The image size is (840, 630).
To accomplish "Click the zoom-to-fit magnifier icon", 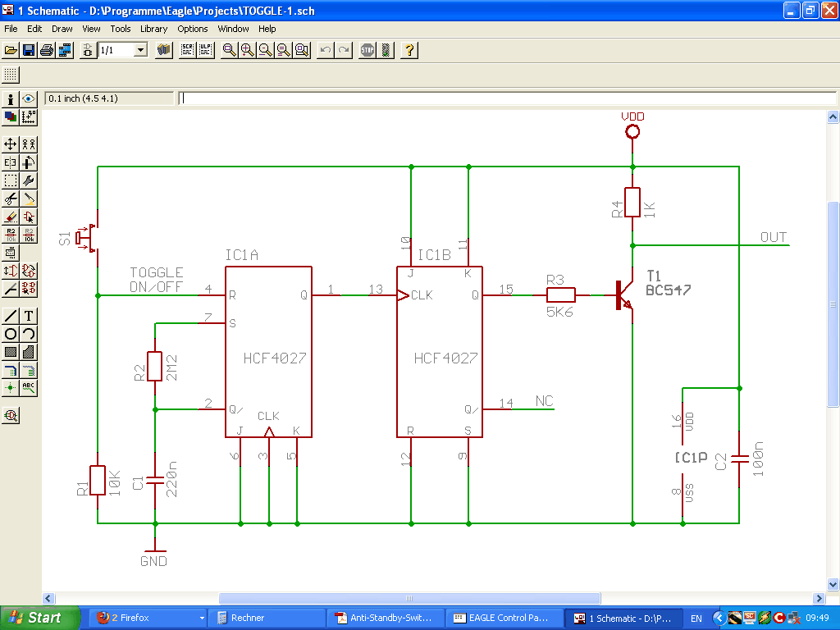I will click(x=229, y=50).
